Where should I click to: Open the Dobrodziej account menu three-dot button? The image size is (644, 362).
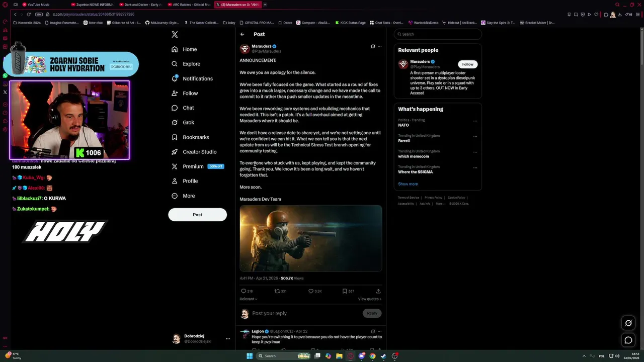pyautogui.click(x=228, y=339)
